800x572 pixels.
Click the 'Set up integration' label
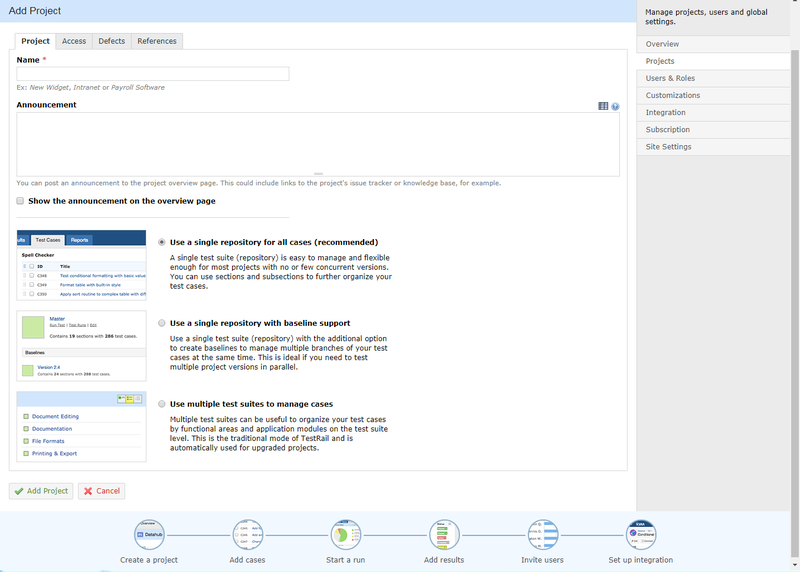[641, 560]
